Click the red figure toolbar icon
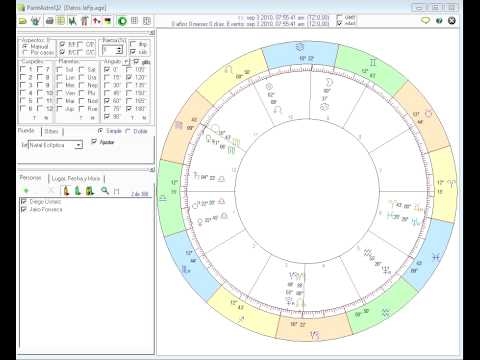480x360 pixels. (x=84, y=21)
